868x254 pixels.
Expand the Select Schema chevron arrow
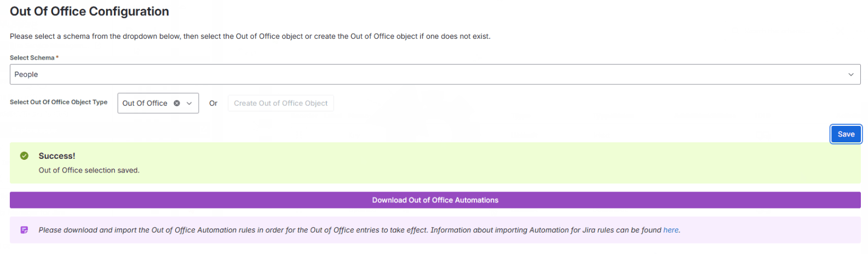pos(850,74)
